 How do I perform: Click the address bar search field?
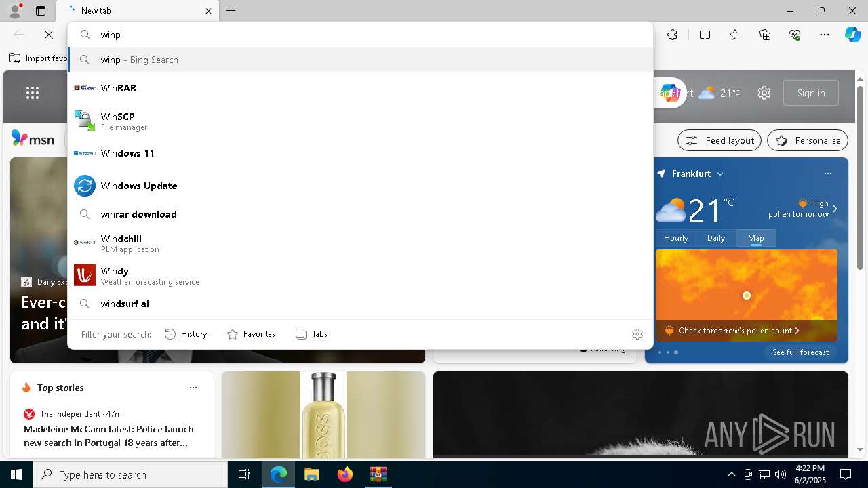point(360,35)
